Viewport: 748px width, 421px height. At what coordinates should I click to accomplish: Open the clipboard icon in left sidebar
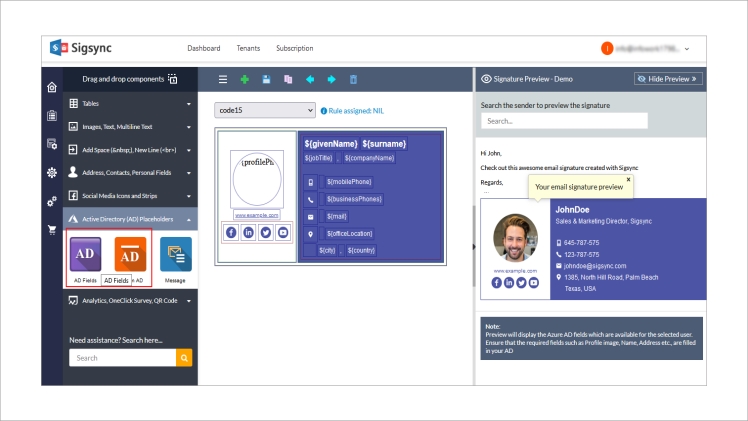(x=52, y=115)
